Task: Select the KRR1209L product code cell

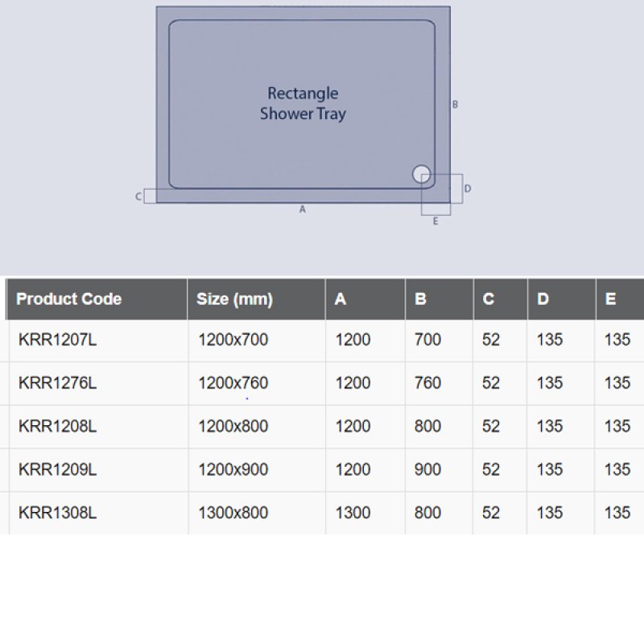Action: point(57,469)
